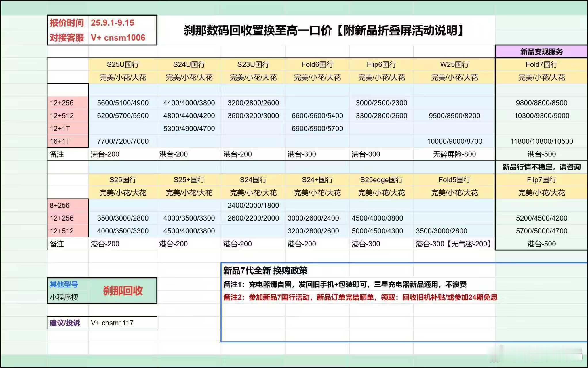Viewport: 588px width, 368px height.
Task: Select price cell 6200/5700/5500
Action: click(x=123, y=116)
